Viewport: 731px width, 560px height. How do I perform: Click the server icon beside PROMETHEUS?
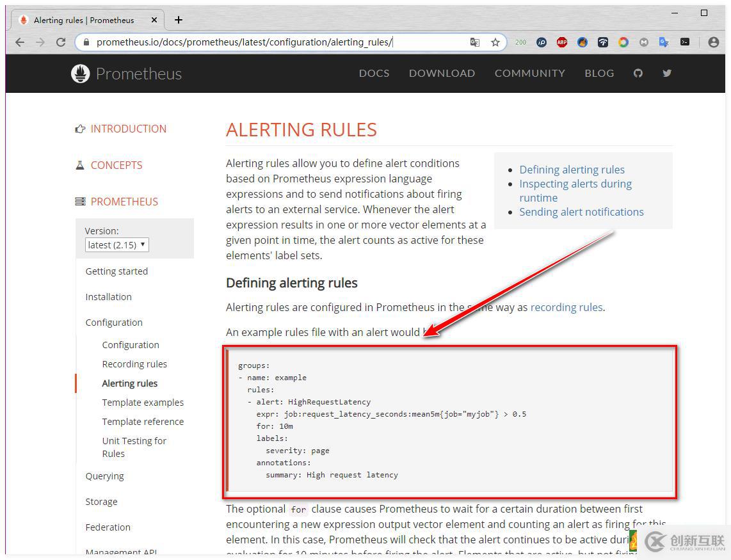(x=80, y=202)
